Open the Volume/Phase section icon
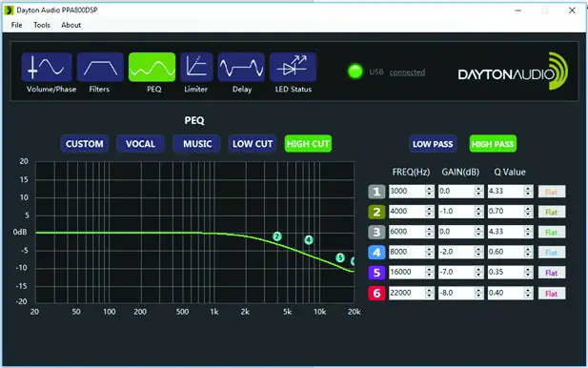This screenshot has height=368, width=588. (x=47, y=67)
